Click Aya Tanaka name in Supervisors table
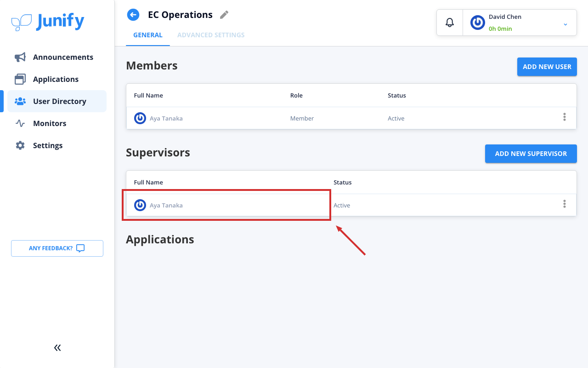Viewport: 588px width, 368px height. (x=166, y=205)
